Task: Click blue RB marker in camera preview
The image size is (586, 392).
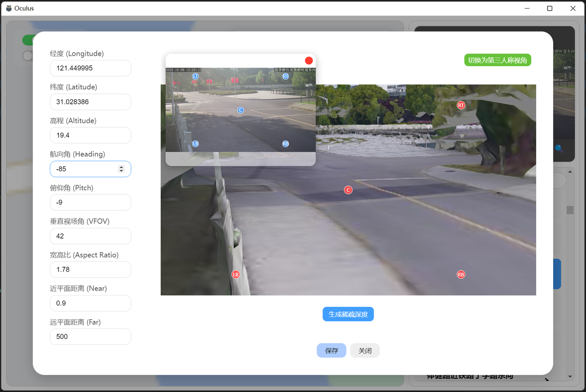Action: (x=286, y=144)
